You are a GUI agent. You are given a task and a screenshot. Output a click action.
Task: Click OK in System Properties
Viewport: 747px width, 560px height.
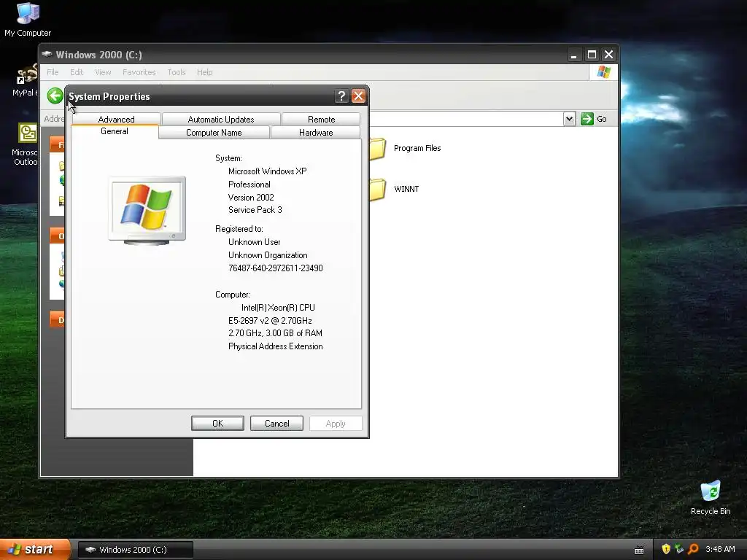[x=217, y=424]
